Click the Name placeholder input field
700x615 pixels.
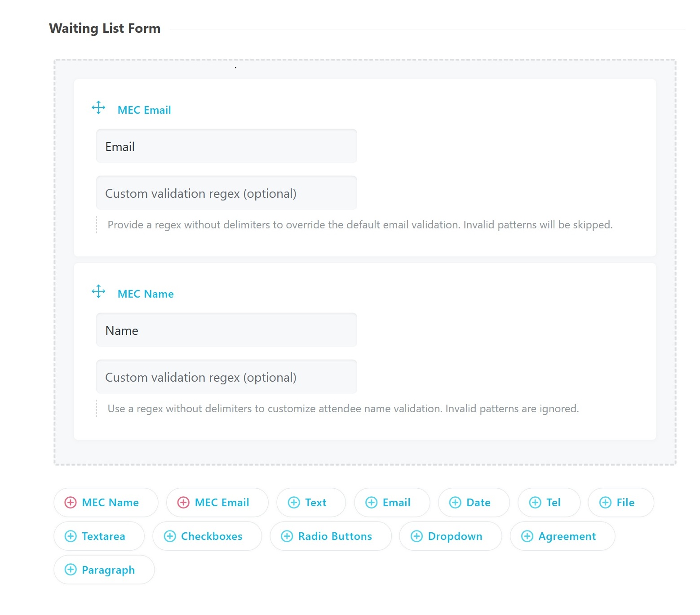226,330
